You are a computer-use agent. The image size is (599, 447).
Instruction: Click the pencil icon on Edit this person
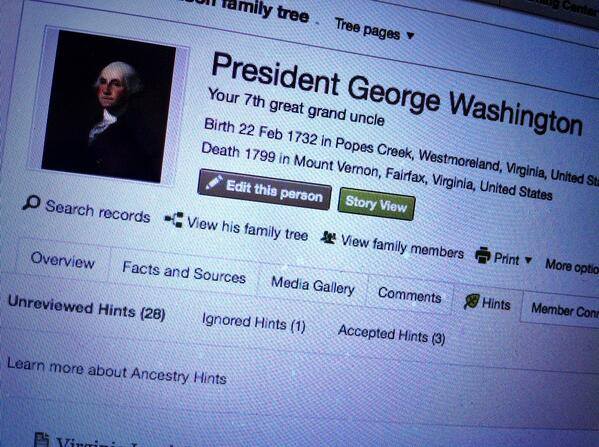pyautogui.click(x=214, y=183)
